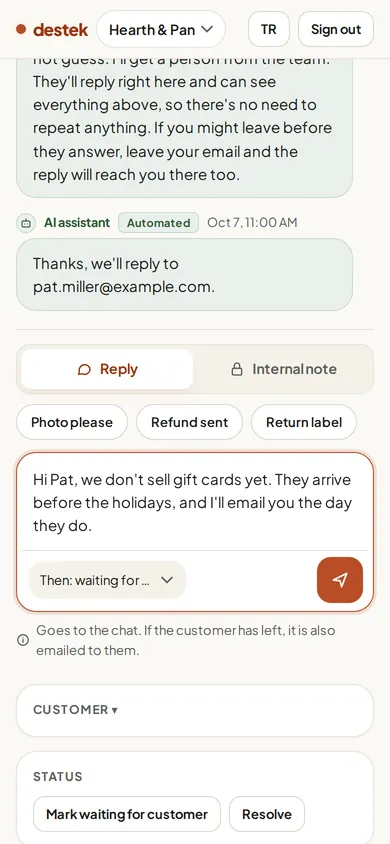Insert the 'Refund sent' canned reply
The height and width of the screenshot is (844, 390).
[x=189, y=422]
